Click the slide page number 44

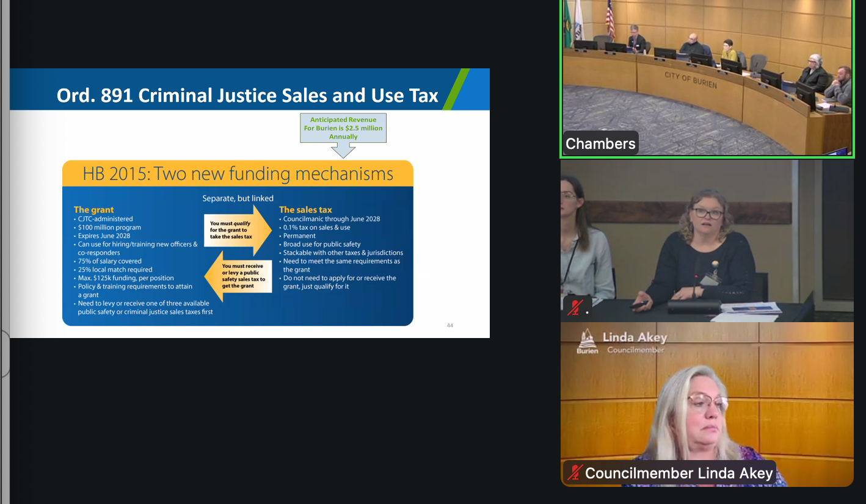pos(450,325)
